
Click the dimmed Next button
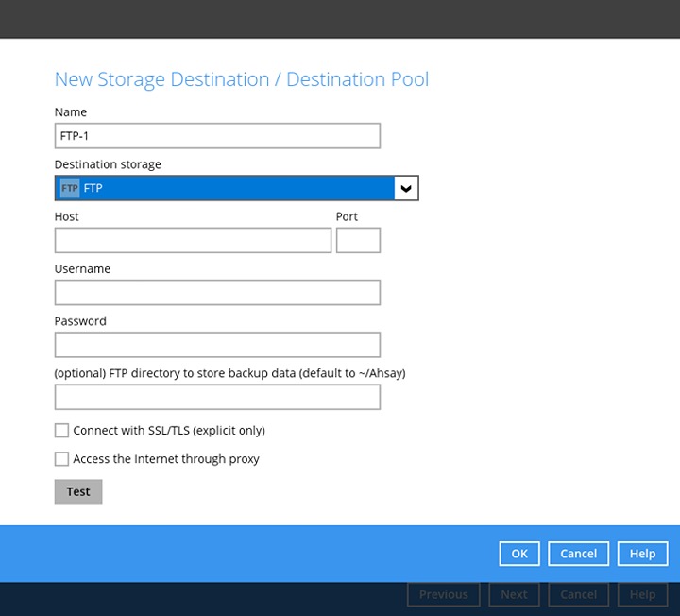514,594
